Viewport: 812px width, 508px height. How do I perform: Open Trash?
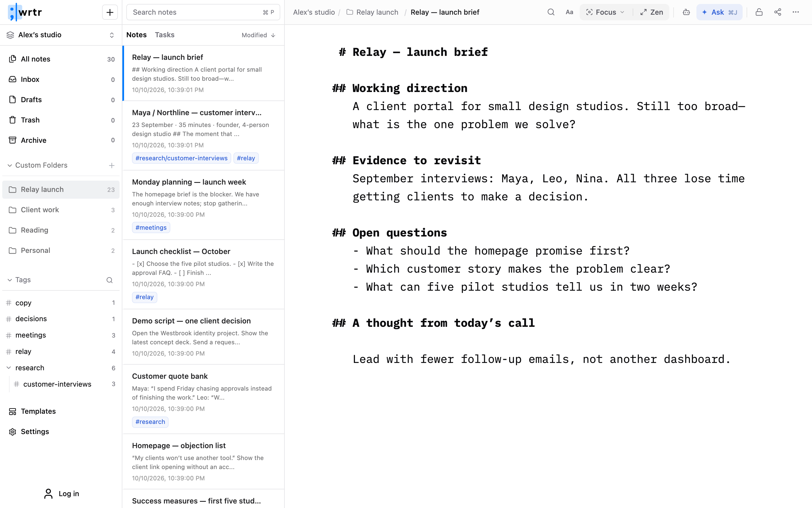61,120
